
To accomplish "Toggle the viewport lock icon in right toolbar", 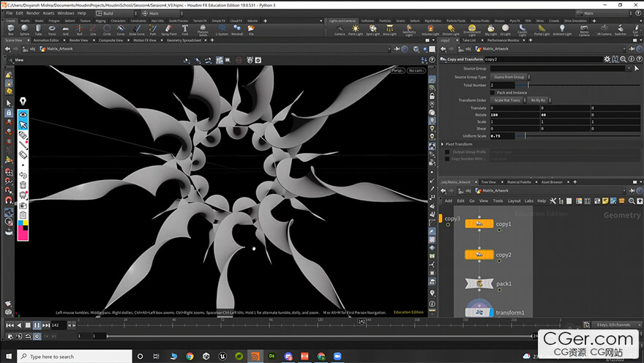I will tap(432, 96).
